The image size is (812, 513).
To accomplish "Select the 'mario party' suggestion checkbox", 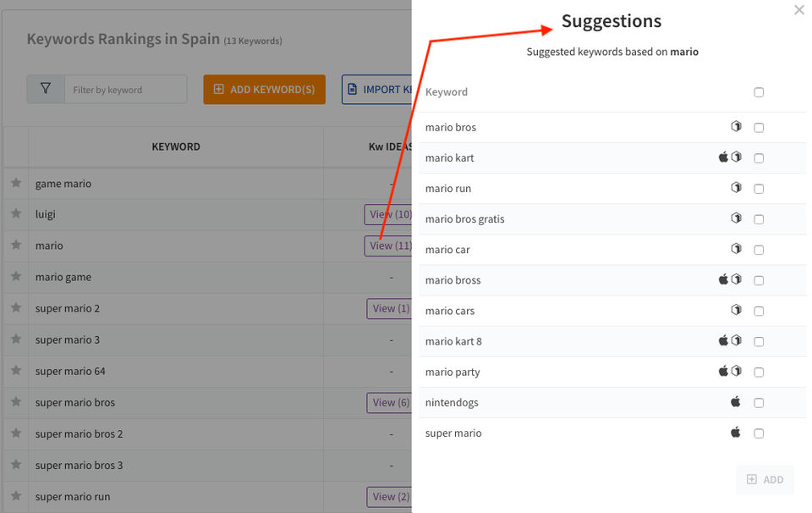I will (759, 372).
